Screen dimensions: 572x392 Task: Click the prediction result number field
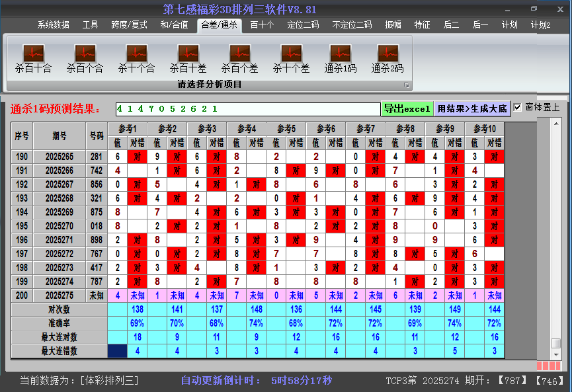click(x=247, y=108)
